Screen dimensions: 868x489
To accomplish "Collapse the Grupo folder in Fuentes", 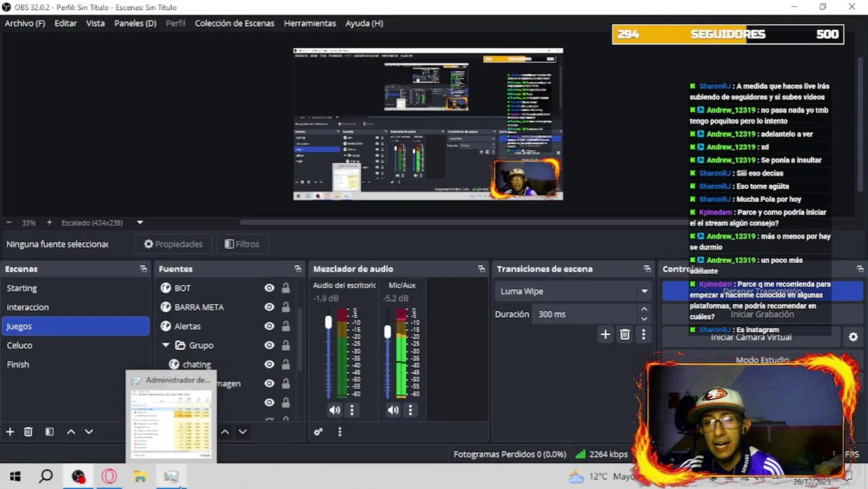I will point(166,345).
